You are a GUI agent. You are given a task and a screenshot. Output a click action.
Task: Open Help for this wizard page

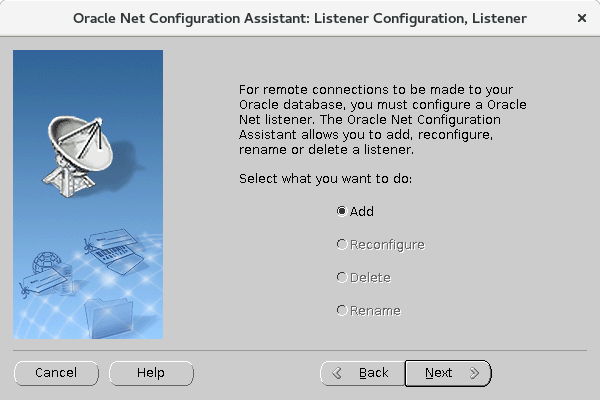tap(151, 373)
